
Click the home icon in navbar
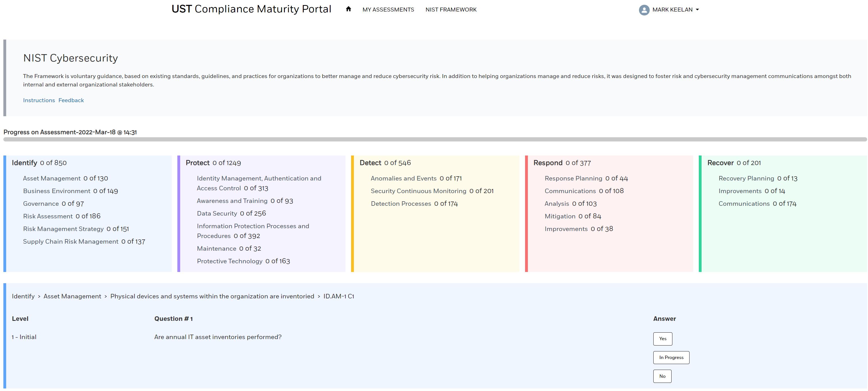349,9
